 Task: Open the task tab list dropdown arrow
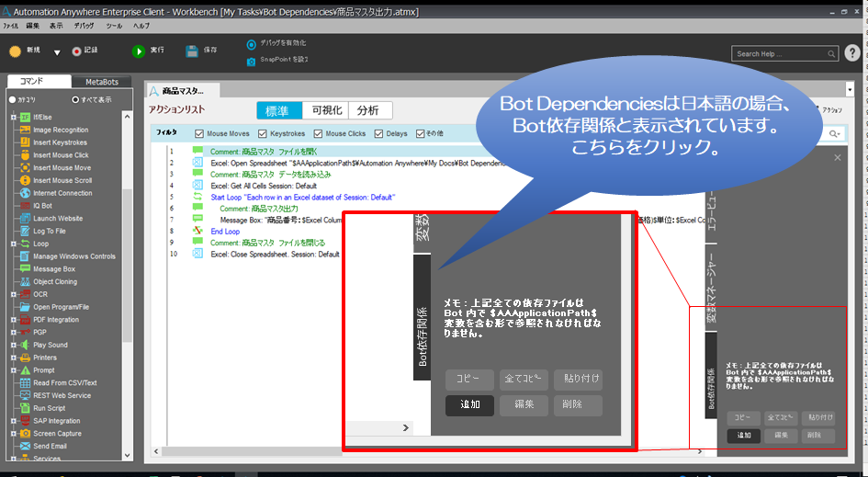pyautogui.click(x=850, y=89)
